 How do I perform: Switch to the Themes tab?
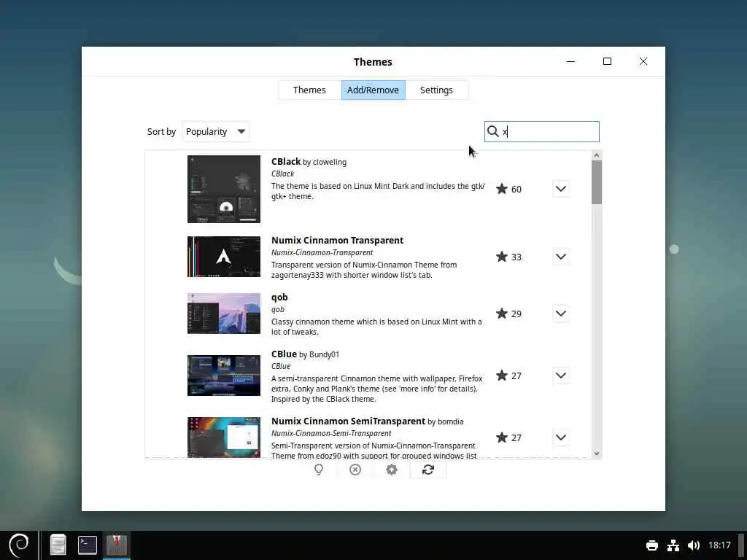pos(309,90)
